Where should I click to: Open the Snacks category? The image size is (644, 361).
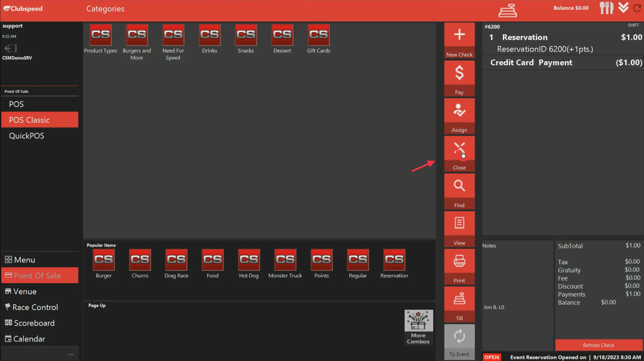click(x=246, y=39)
